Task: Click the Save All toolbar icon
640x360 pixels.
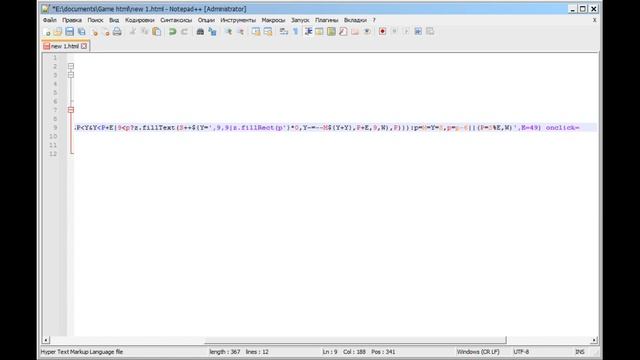Action: click(82, 31)
